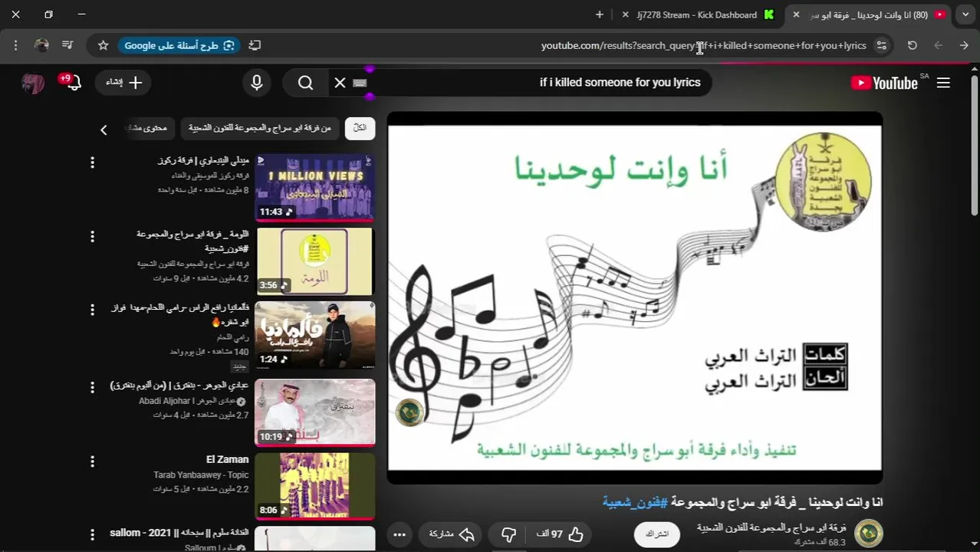Viewport: 980px width, 552px height.
Task: Open options menu for فالمانيا رافع الراس video
Action: coord(92,310)
